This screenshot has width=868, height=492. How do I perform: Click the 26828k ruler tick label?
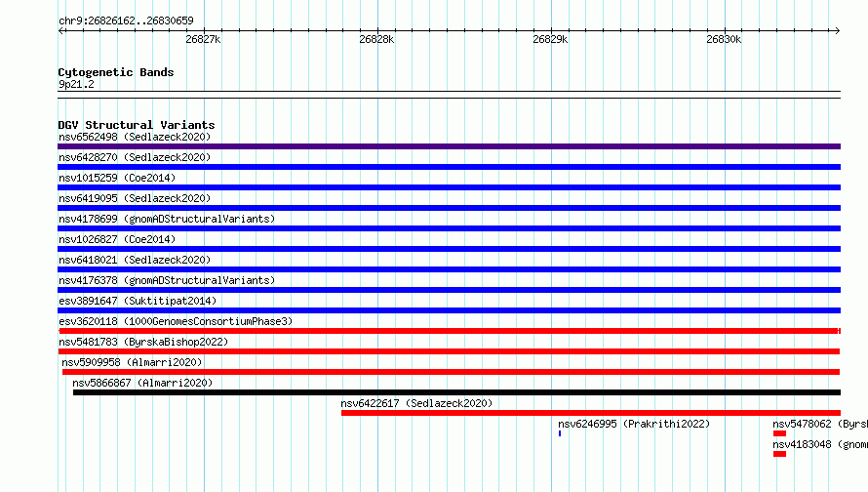pos(376,39)
